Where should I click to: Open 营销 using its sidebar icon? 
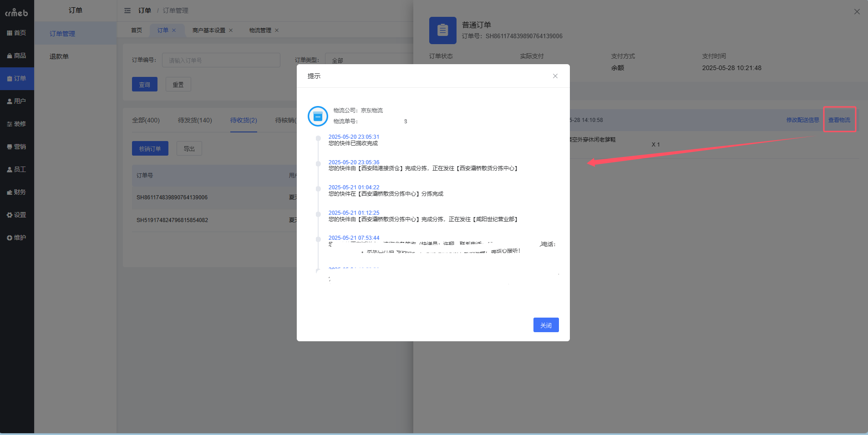tap(17, 146)
